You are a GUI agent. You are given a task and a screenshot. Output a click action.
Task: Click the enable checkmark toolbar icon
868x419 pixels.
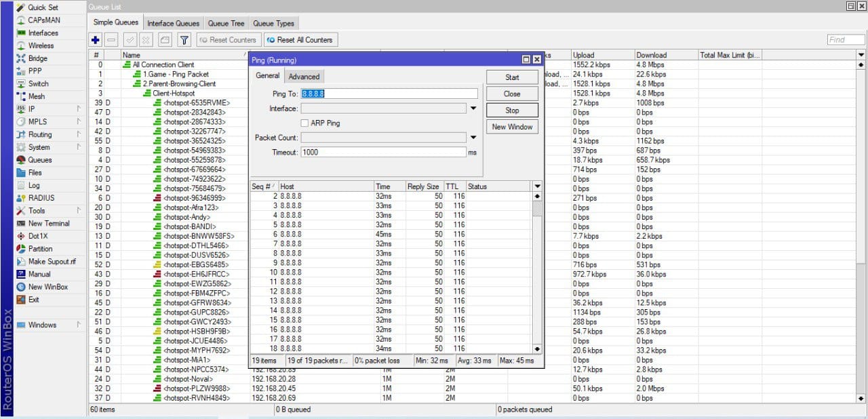tap(130, 40)
